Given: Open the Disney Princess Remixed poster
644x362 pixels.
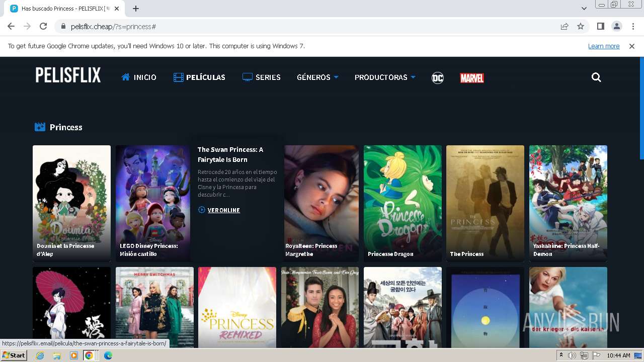Looking at the screenshot, I should pyautogui.click(x=237, y=307).
